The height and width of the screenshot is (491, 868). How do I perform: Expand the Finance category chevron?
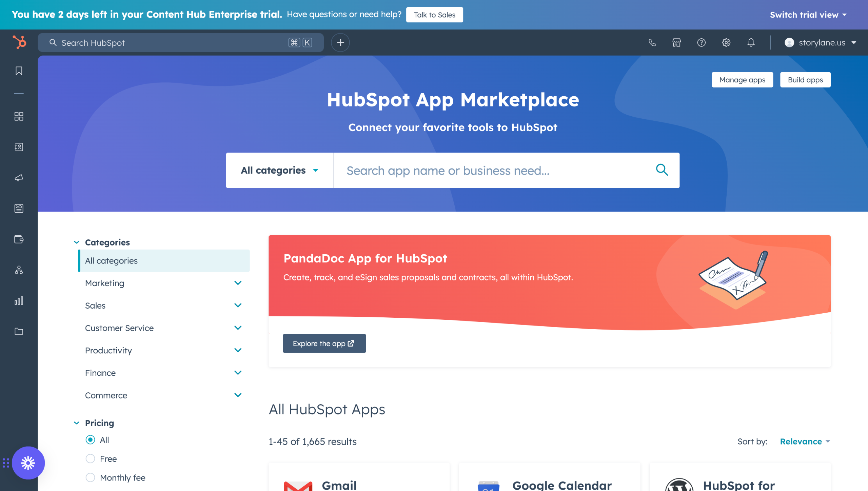coord(238,372)
